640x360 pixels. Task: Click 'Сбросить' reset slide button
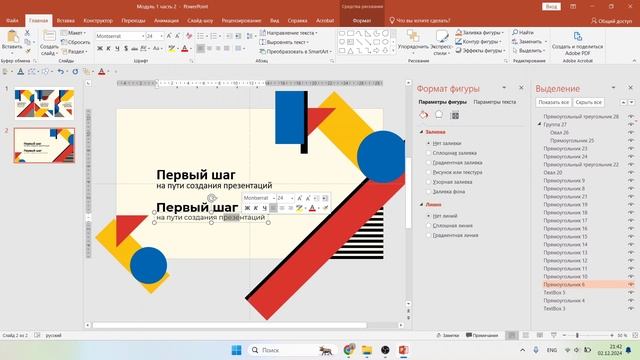[x=76, y=42]
